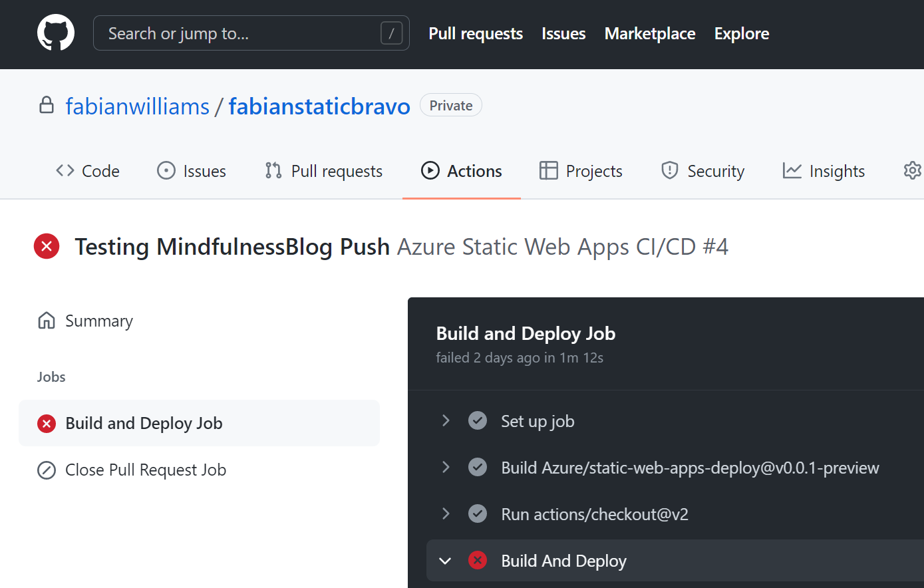Switch to the Projects tab
The height and width of the screenshot is (588, 924).
click(x=581, y=171)
